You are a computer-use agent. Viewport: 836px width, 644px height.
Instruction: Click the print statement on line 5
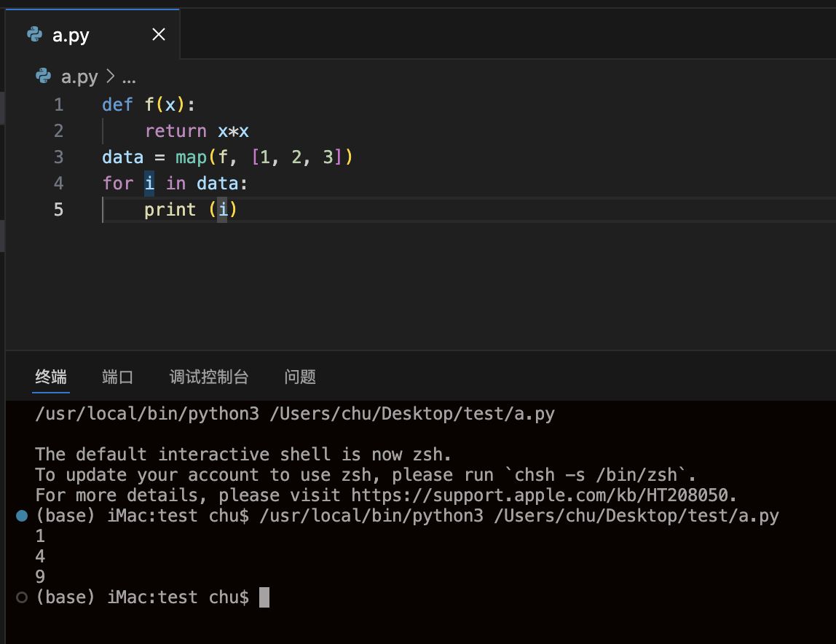click(x=170, y=210)
